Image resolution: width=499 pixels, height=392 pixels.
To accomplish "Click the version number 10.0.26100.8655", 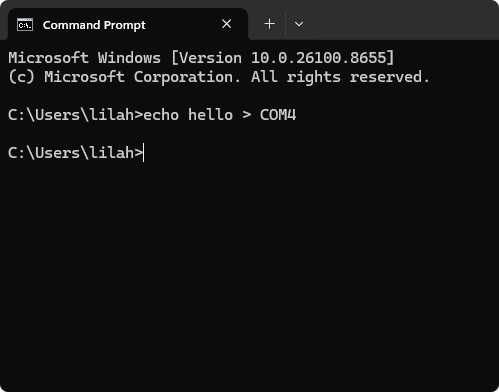I will (x=318, y=58).
